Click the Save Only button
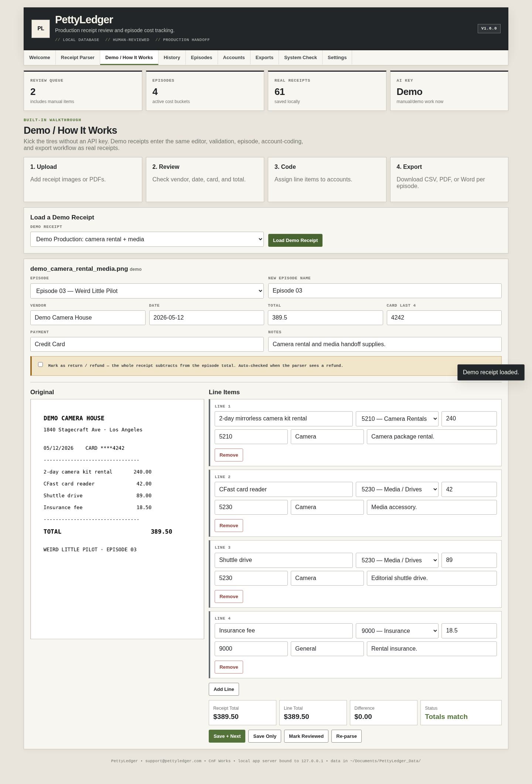 pyautogui.click(x=265, y=736)
